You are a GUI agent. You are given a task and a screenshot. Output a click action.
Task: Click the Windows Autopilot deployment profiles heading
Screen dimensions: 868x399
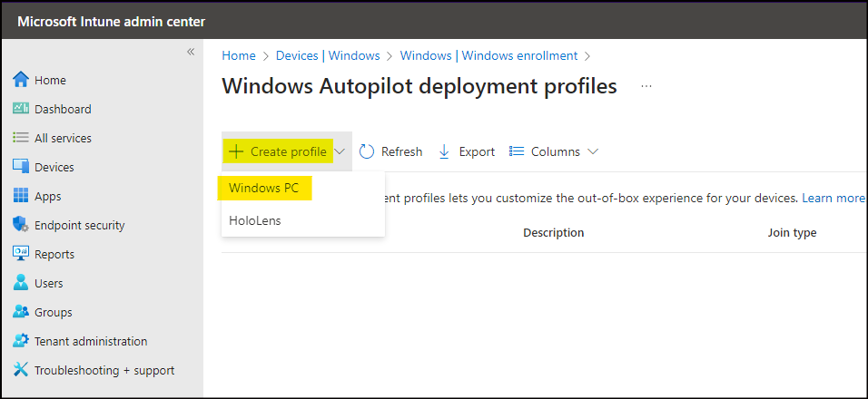[x=419, y=86]
